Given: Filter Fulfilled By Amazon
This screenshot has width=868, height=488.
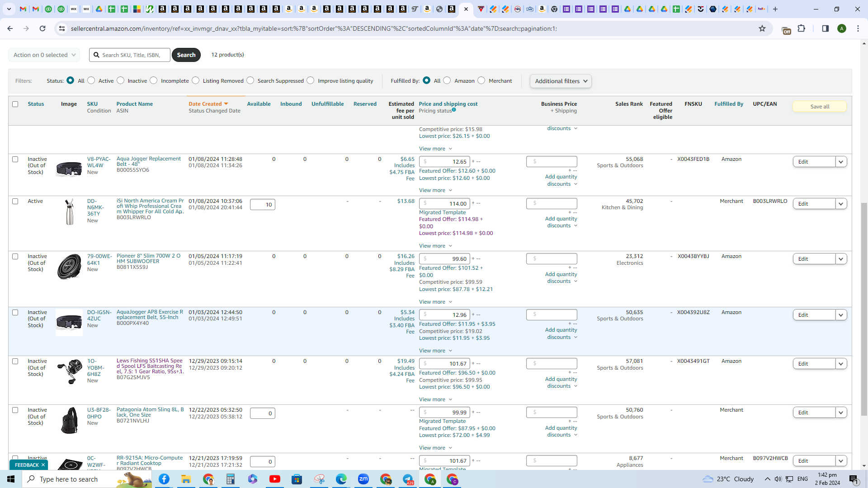Looking at the screenshot, I should (x=447, y=80).
